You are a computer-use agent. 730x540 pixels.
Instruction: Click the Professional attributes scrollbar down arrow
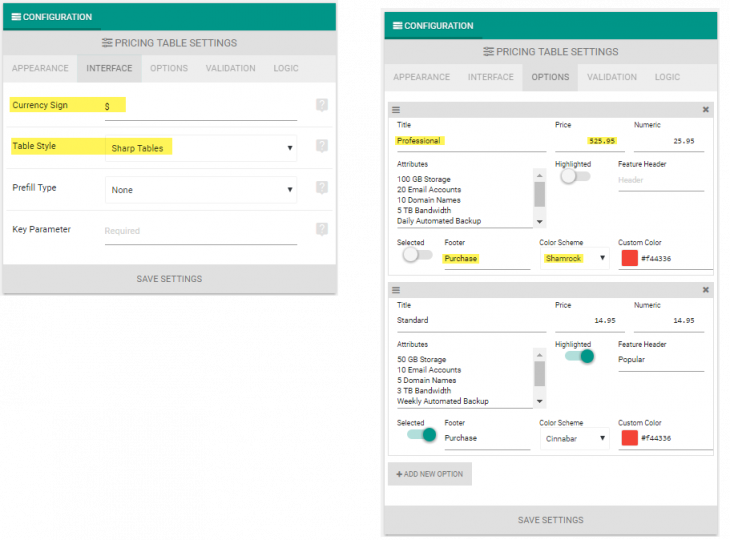(x=540, y=222)
